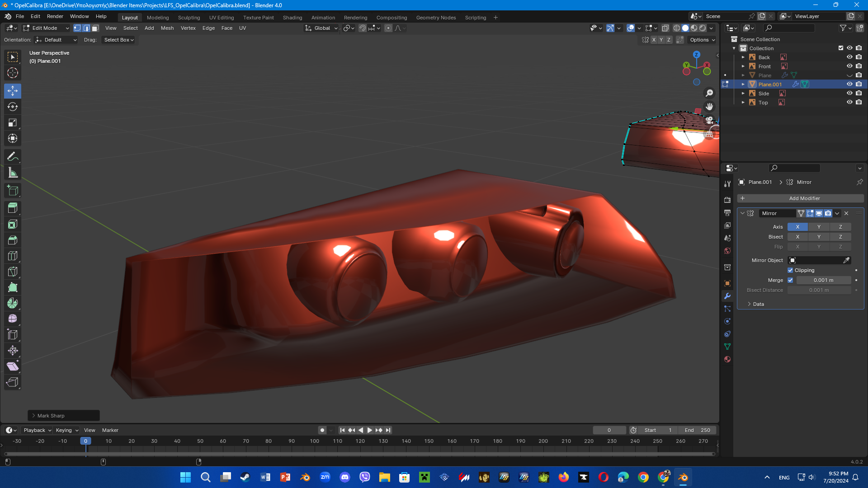
Task: Open the Edit Mode dropdown
Action: pyautogui.click(x=46, y=28)
